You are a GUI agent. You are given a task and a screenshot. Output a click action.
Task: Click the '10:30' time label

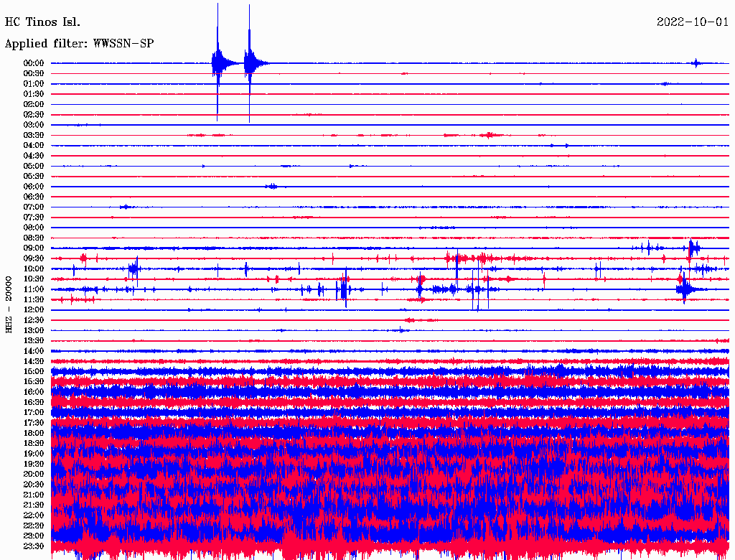(34, 279)
